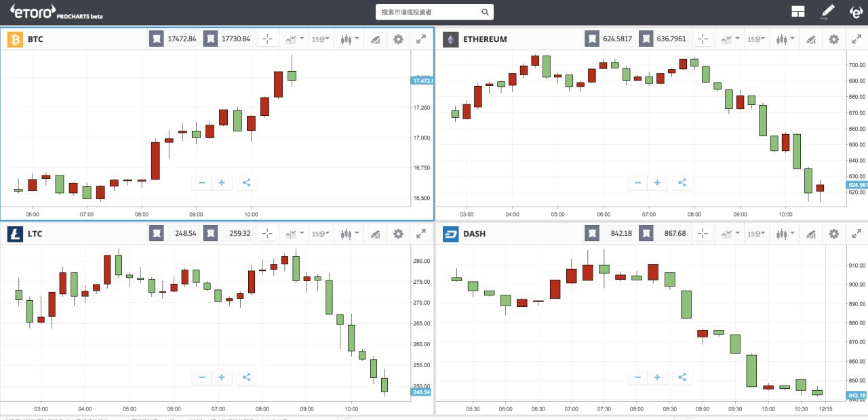The width and height of the screenshot is (868, 420).
Task: Open settings gear for LTC chart
Action: (x=398, y=234)
